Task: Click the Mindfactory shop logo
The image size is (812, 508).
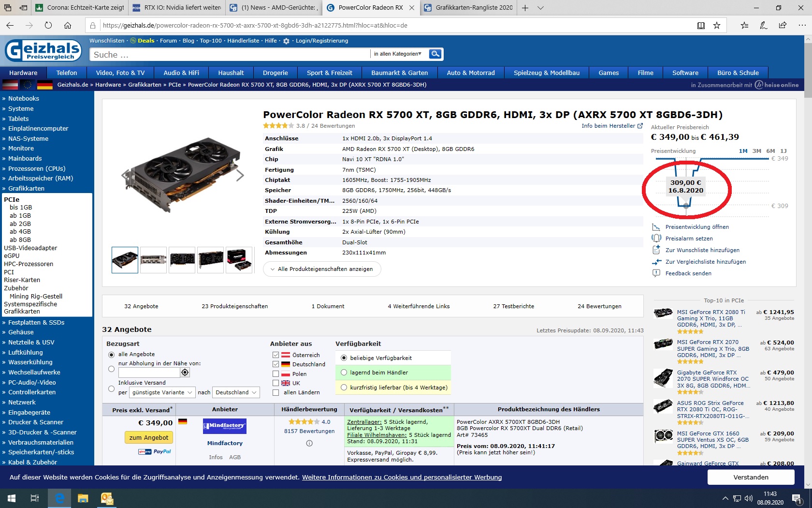Action: point(225,426)
